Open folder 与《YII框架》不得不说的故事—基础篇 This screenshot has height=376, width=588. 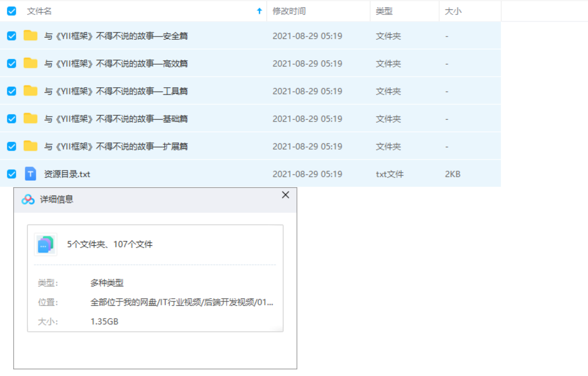tap(116, 119)
